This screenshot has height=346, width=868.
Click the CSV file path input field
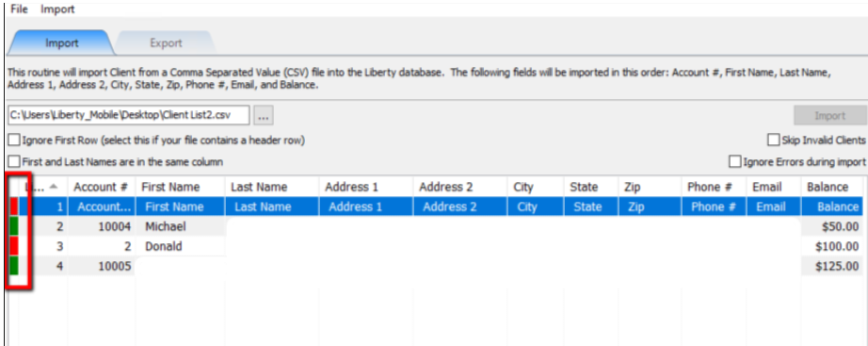point(129,115)
